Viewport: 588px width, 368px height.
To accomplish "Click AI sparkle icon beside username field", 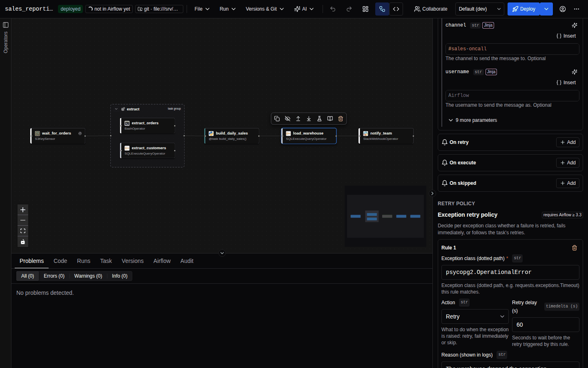I will point(575,72).
